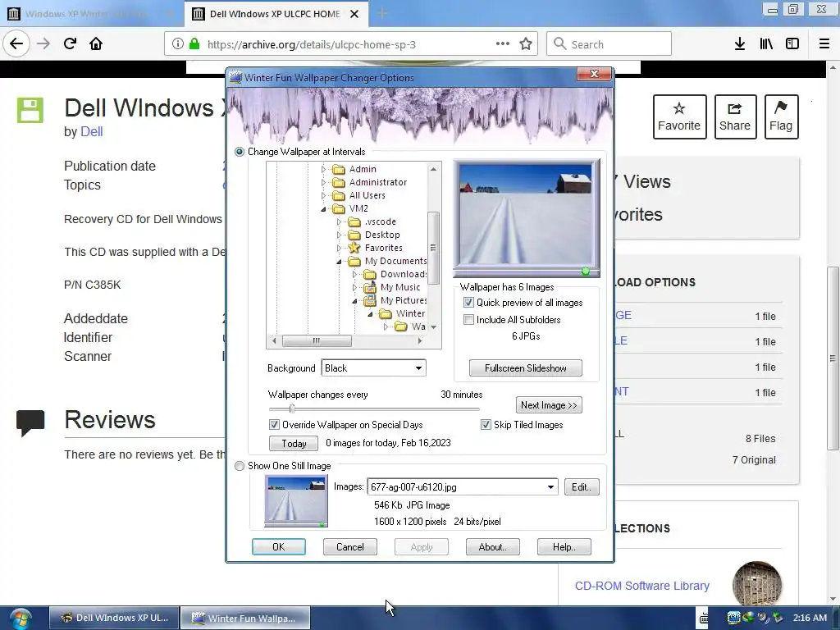Screen dimensions: 840x630
Task: Expand the Admin folder node
Action: (x=323, y=169)
